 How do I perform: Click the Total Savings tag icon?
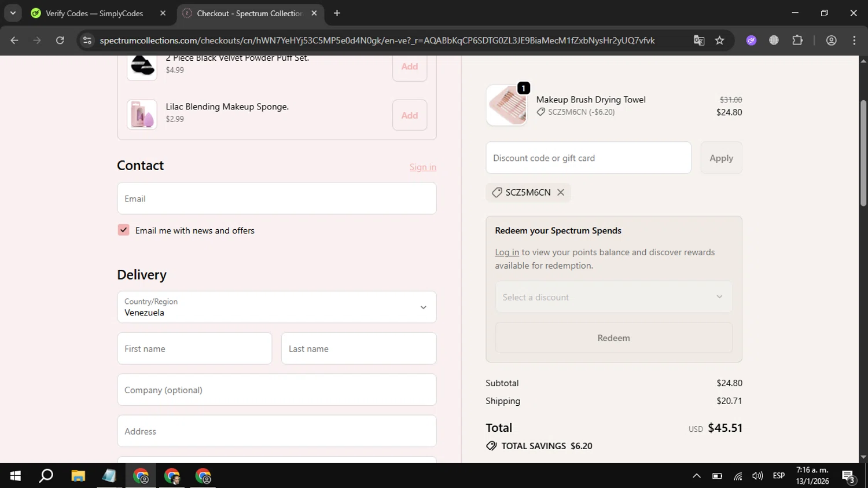[x=491, y=446]
